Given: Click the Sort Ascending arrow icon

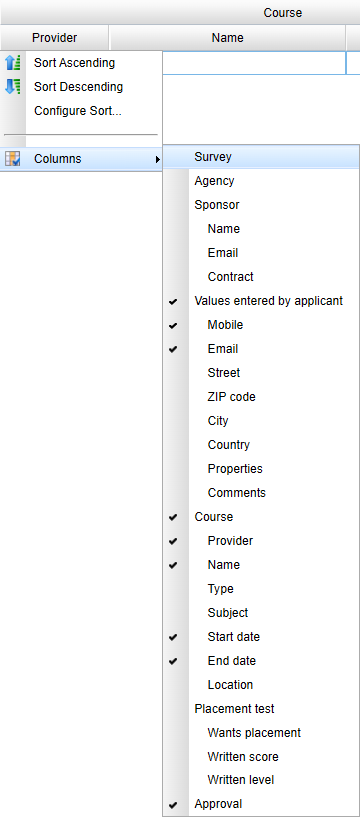Looking at the screenshot, I should (x=13, y=63).
